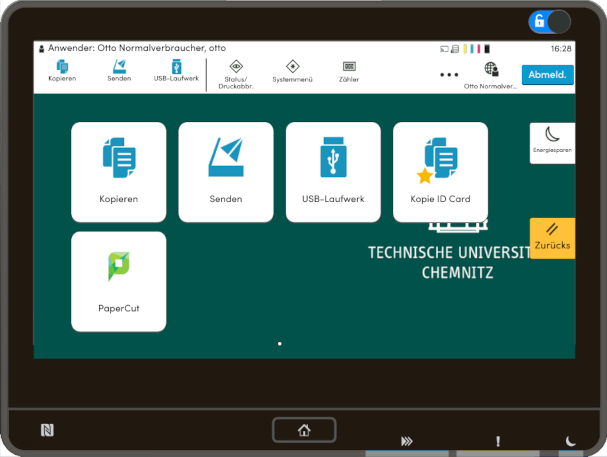607x457 pixels.
Task: Open Systemmenü from the taskbar
Action: click(292, 71)
